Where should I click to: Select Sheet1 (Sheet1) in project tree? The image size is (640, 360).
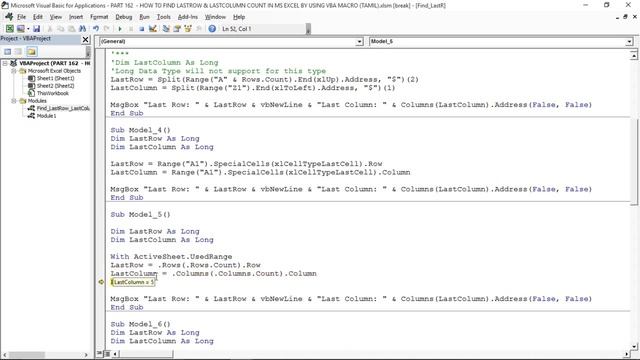(x=56, y=78)
